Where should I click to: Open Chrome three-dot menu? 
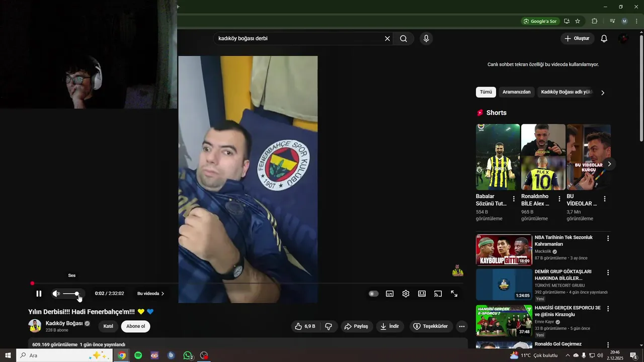(x=636, y=21)
